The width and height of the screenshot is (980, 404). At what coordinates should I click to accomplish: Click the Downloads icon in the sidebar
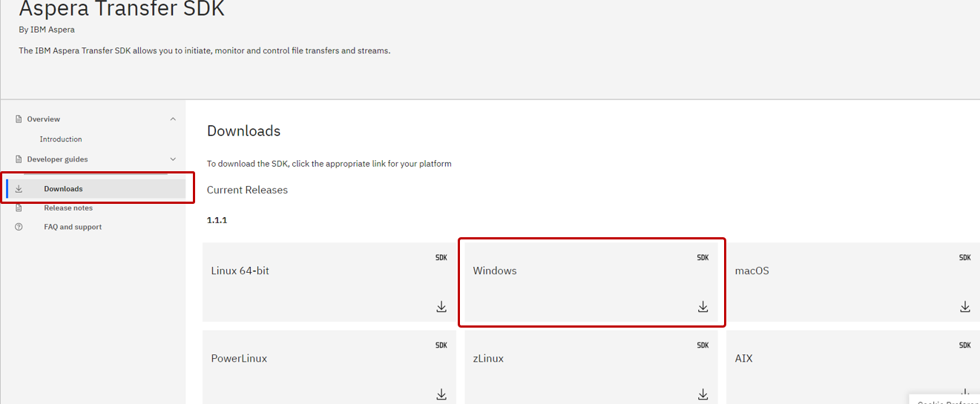click(19, 189)
